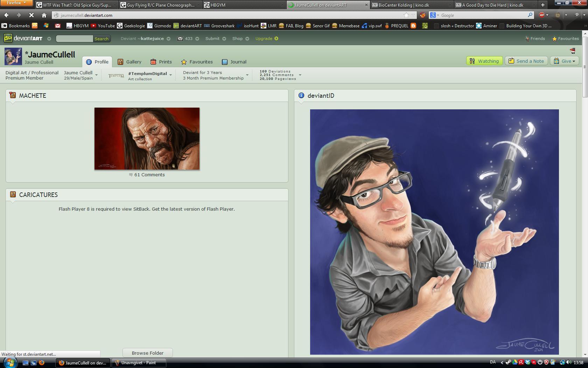This screenshot has width=588, height=368.
Task: Click the volume speaker tray icon
Action: (568, 362)
